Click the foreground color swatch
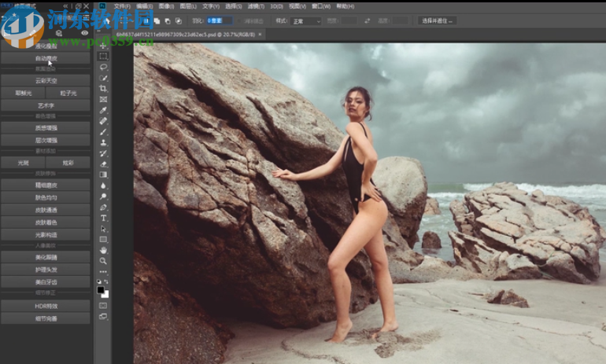The height and width of the screenshot is (364, 606). point(102,289)
